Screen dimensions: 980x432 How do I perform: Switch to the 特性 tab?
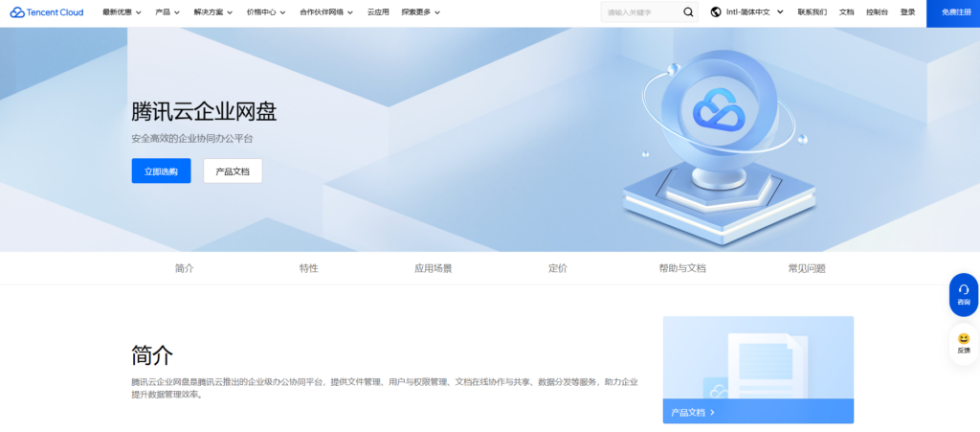tap(308, 268)
